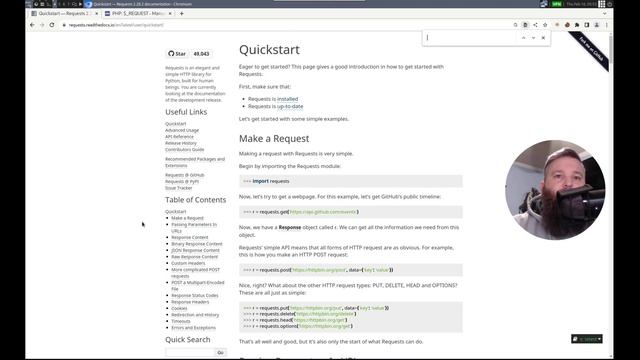
Task: Jump to Make a Request section
Action: pos(187,218)
